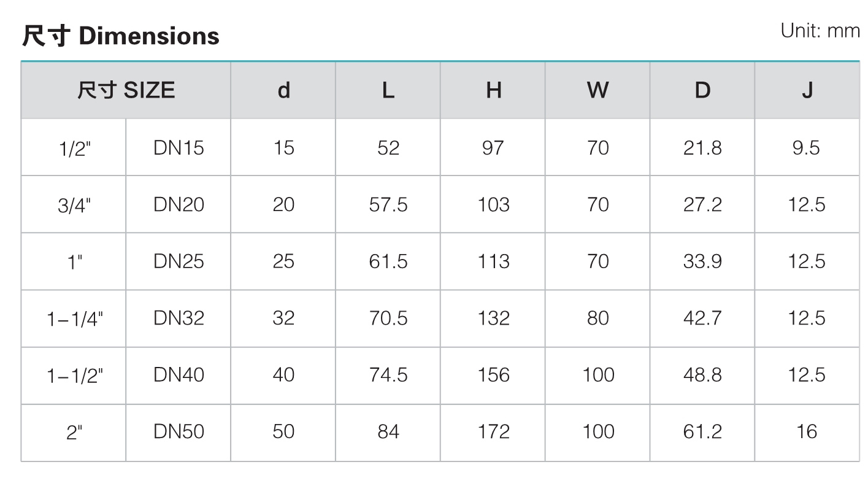Image resolution: width=868 pixels, height=486 pixels.
Task: Select the 61.2 diameter value
Action: pos(702,432)
